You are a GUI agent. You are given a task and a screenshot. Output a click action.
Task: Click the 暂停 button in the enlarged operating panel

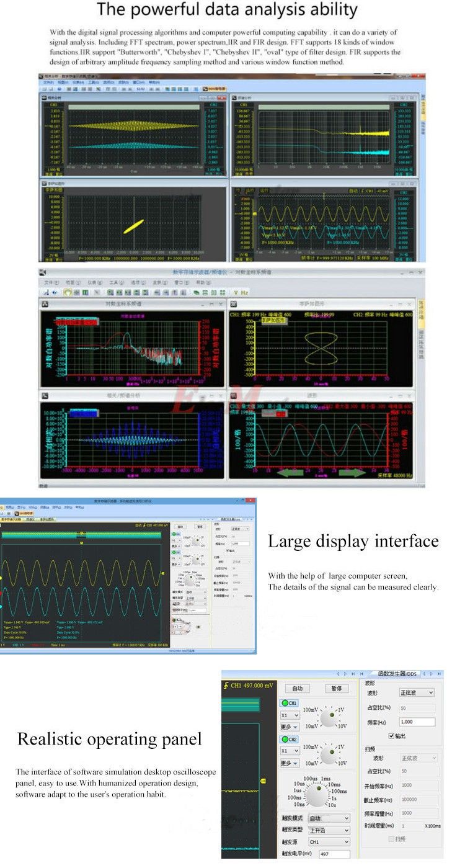pyautogui.click(x=337, y=688)
